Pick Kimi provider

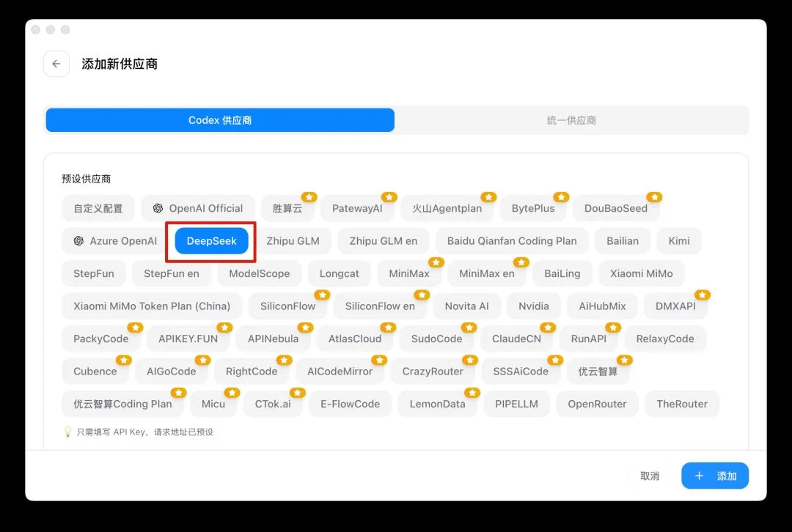[679, 241]
